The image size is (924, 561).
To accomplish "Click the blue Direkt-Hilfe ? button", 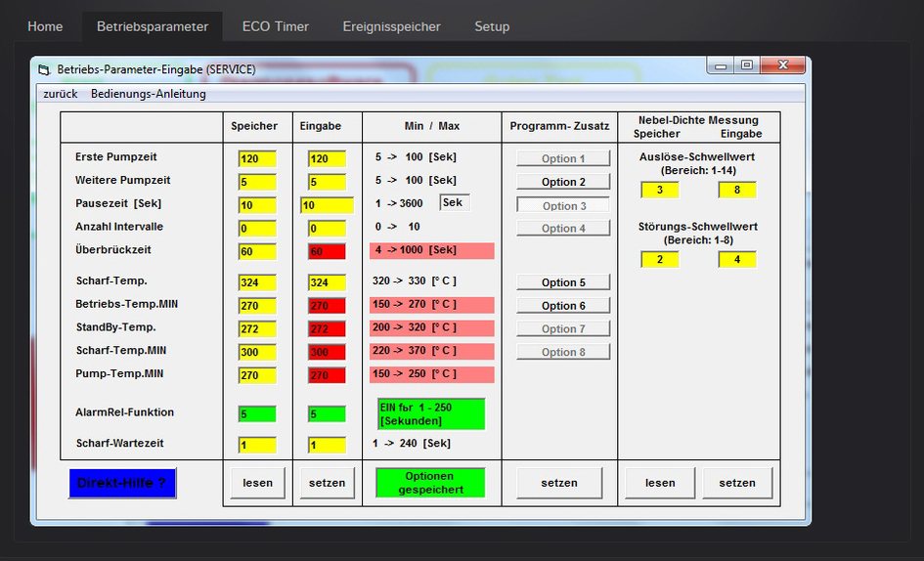I will [122, 483].
